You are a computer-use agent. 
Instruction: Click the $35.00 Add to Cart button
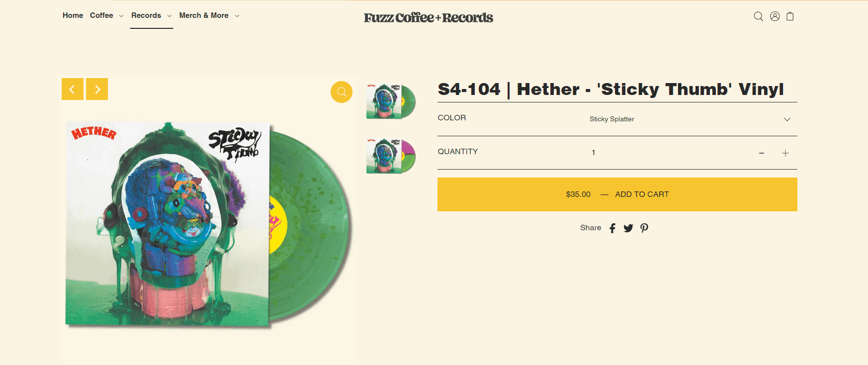pos(617,194)
